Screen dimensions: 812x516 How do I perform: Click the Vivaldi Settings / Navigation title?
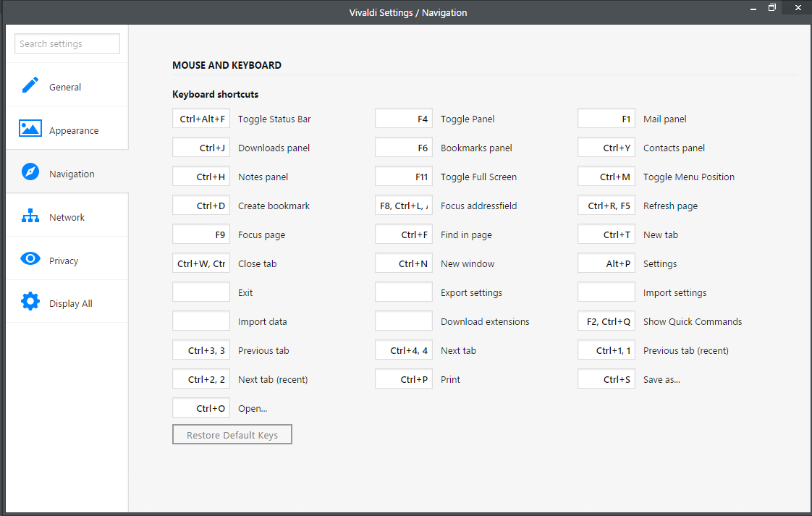coord(408,12)
